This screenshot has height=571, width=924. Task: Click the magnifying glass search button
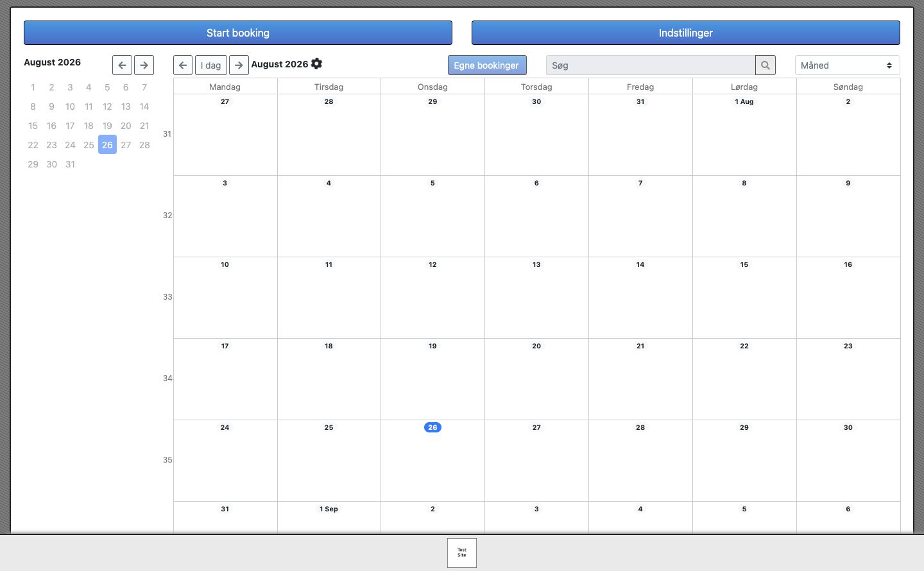(x=766, y=65)
